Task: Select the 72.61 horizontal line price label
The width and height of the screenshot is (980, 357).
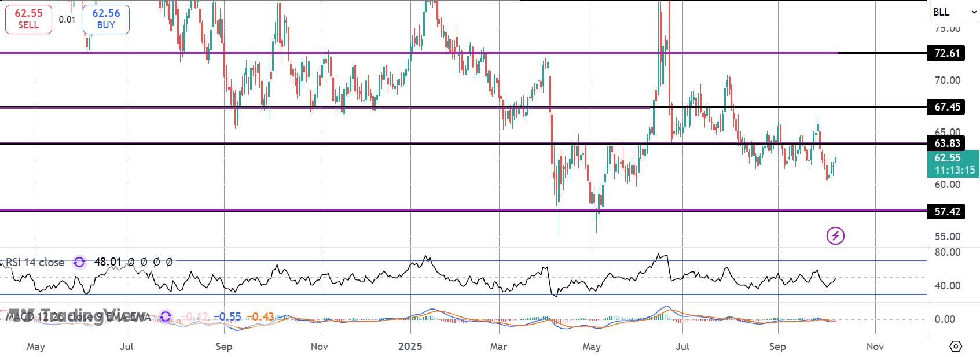Action: (x=947, y=53)
